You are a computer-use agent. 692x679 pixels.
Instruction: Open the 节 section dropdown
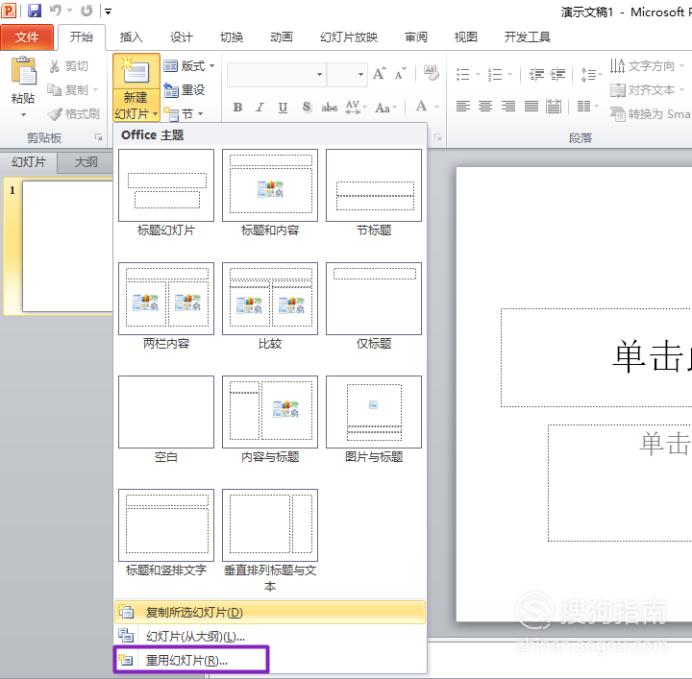(184, 114)
